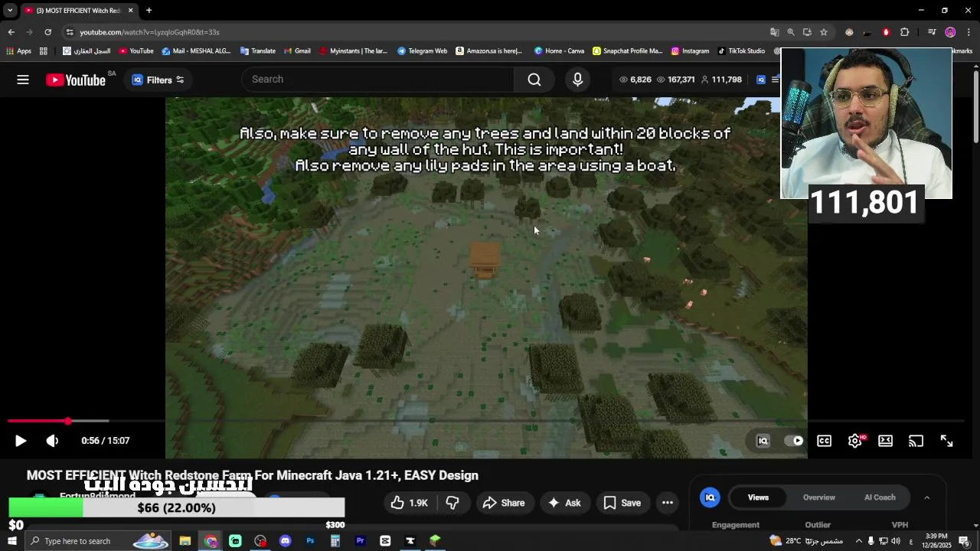The width and height of the screenshot is (980, 551).
Task: Collapse the vidIQ panel chevron
Action: click(926, 497)
